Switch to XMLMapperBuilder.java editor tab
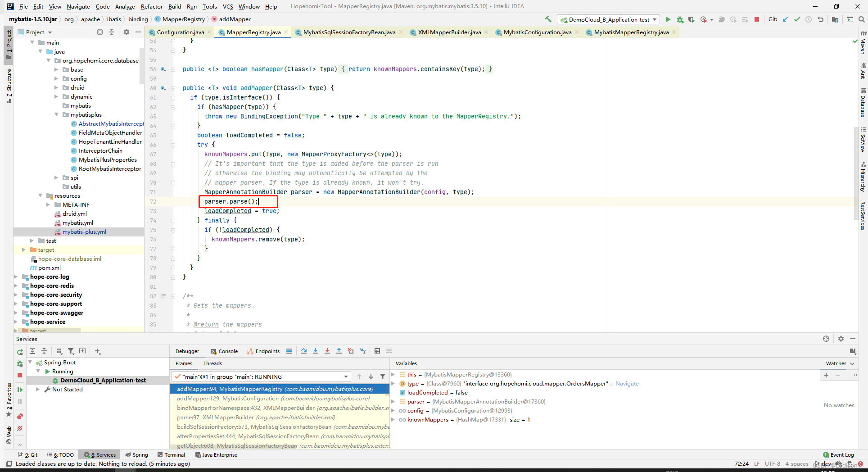868x472 pixels. point(449,32)
